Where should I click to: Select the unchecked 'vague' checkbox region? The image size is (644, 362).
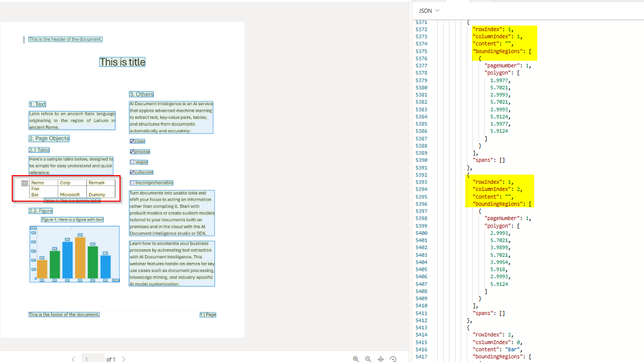[x=138, y=162]
